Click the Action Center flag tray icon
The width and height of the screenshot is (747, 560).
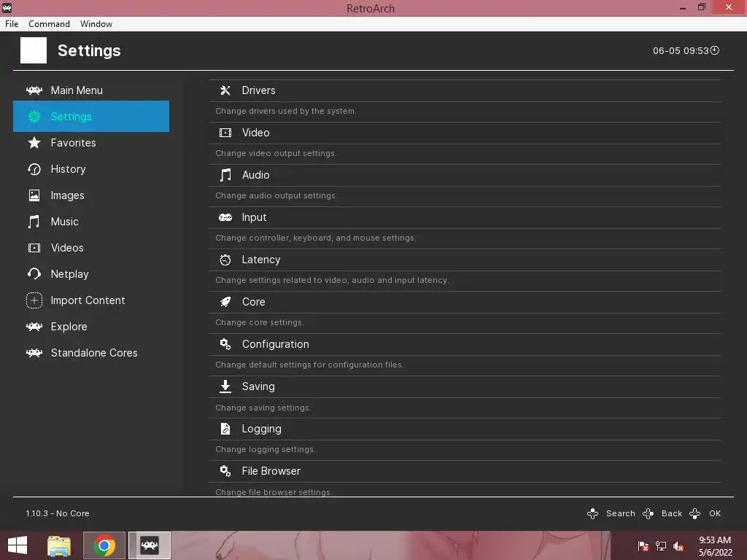tap(643, 546)
